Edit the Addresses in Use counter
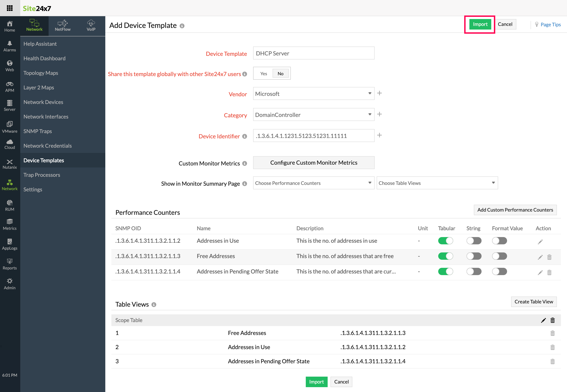This screenshot has width=567, height=392. [540, 242]
